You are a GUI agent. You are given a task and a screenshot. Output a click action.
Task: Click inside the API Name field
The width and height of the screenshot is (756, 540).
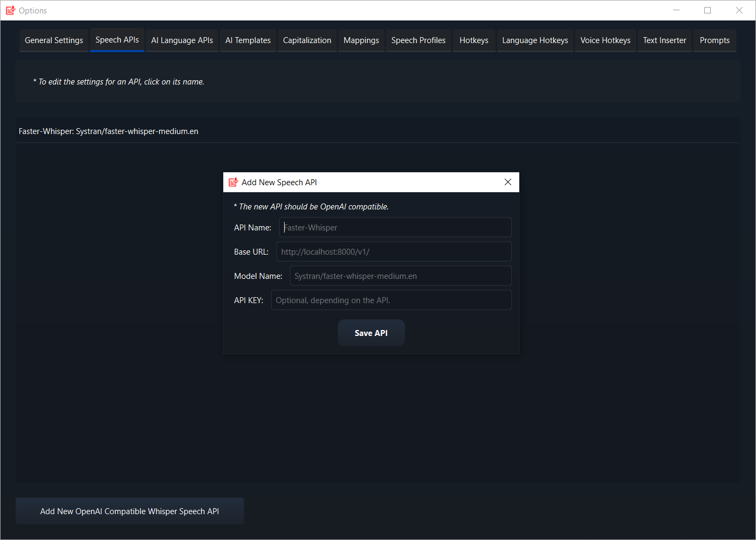point(395,227)
